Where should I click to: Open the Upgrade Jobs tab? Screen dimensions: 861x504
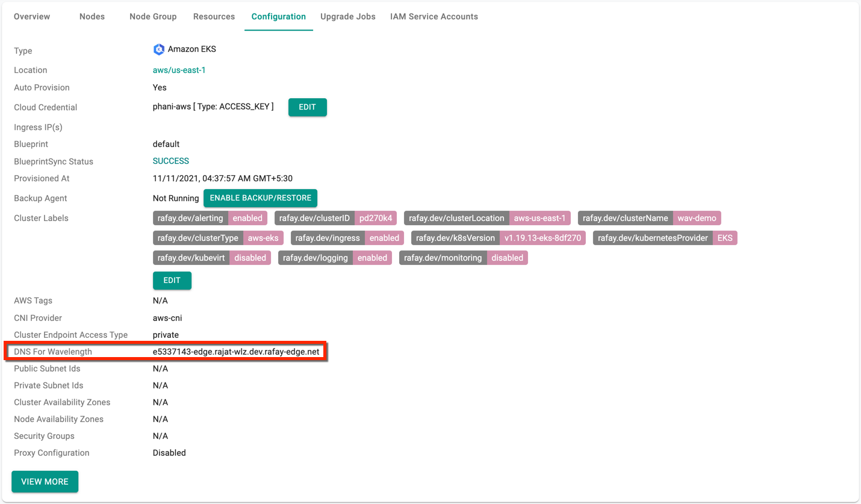click(348, 16)
